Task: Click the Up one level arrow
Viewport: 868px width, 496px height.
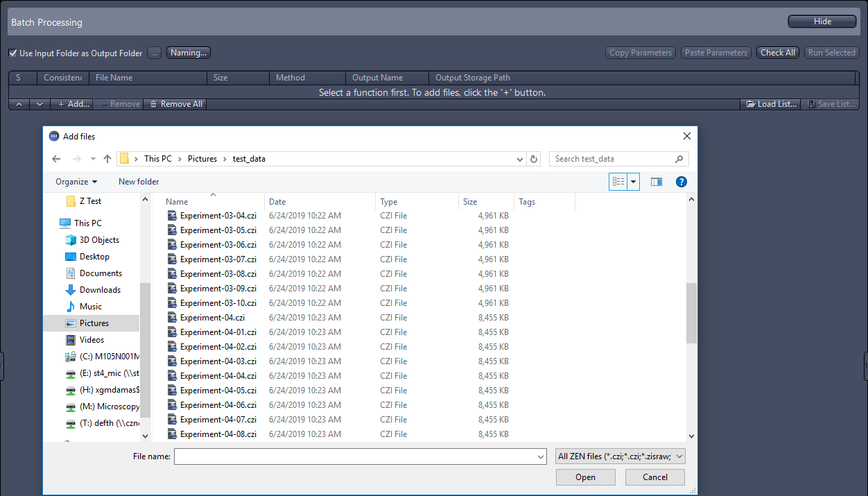Action: point(107,159)
